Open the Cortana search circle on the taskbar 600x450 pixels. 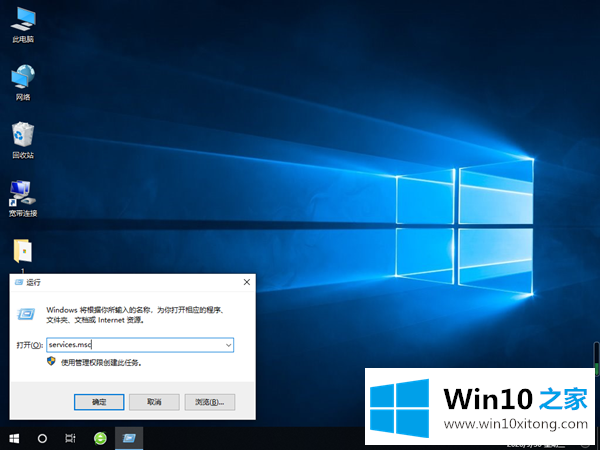pyautogui.click(x=42, y=438)
